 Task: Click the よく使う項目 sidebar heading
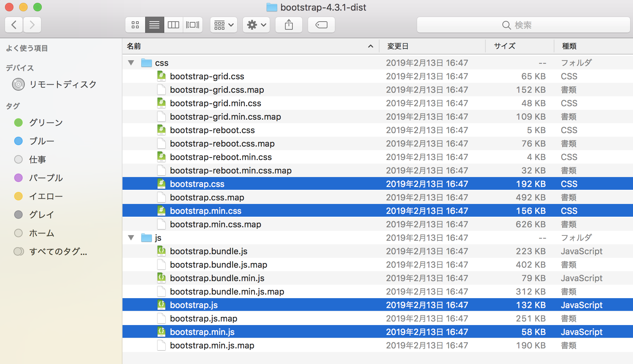[27, 48]
